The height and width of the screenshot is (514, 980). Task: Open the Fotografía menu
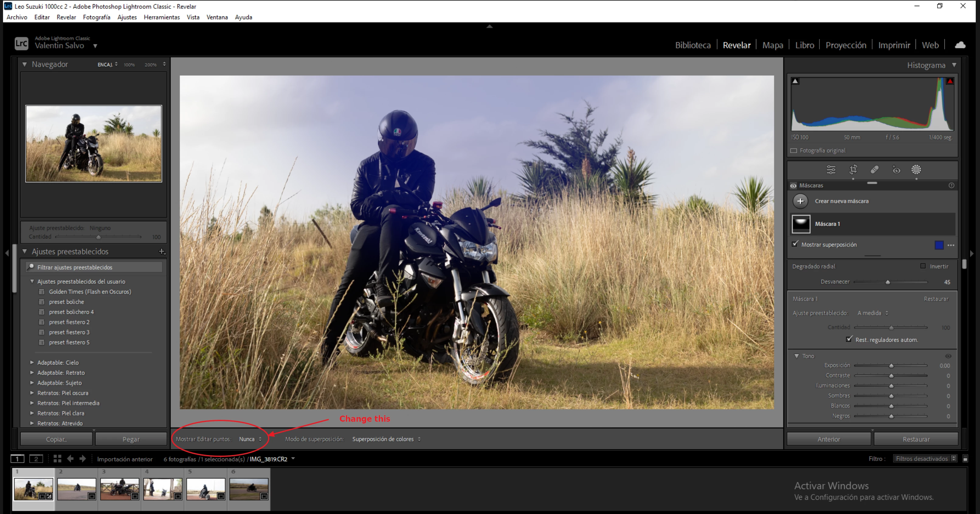(x=96, y=17)
